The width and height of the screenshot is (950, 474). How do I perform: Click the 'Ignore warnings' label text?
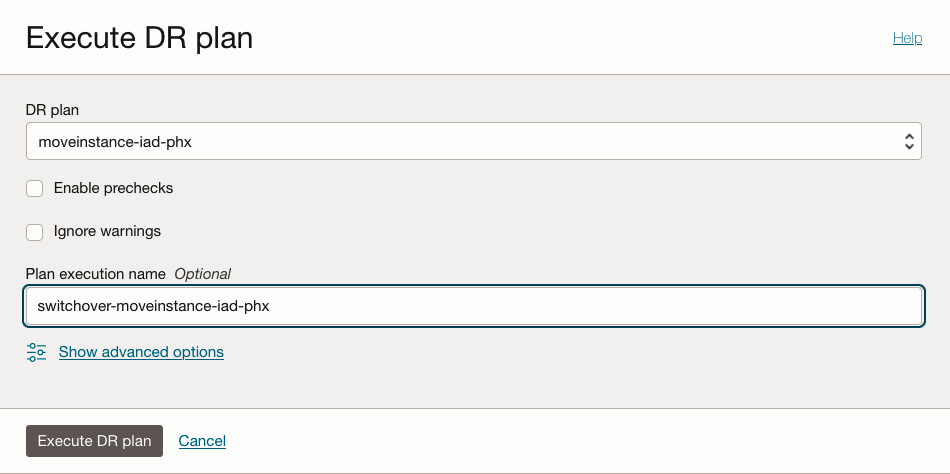tap(107, 231)
